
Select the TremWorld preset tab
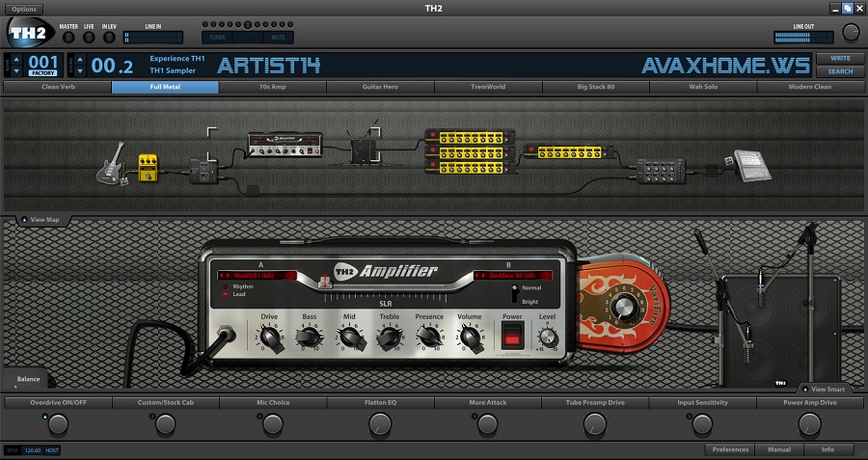pyautogui.click(x=488, y=87)
